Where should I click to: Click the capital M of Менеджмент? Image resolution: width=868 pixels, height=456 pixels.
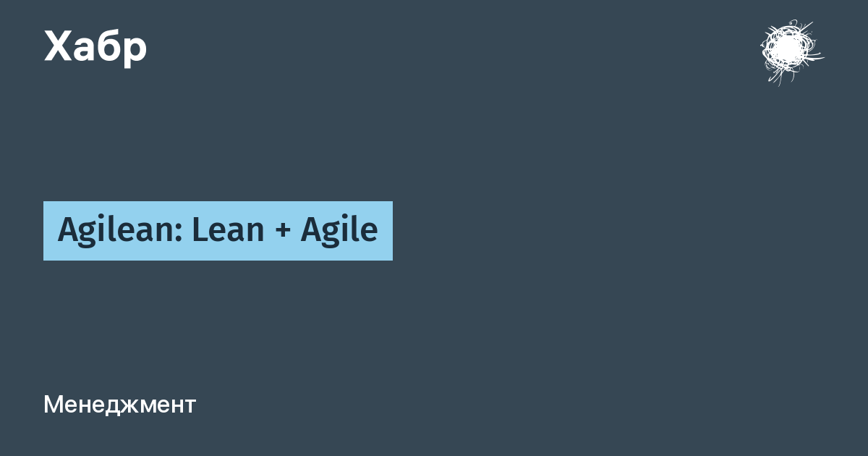[53, 405]
